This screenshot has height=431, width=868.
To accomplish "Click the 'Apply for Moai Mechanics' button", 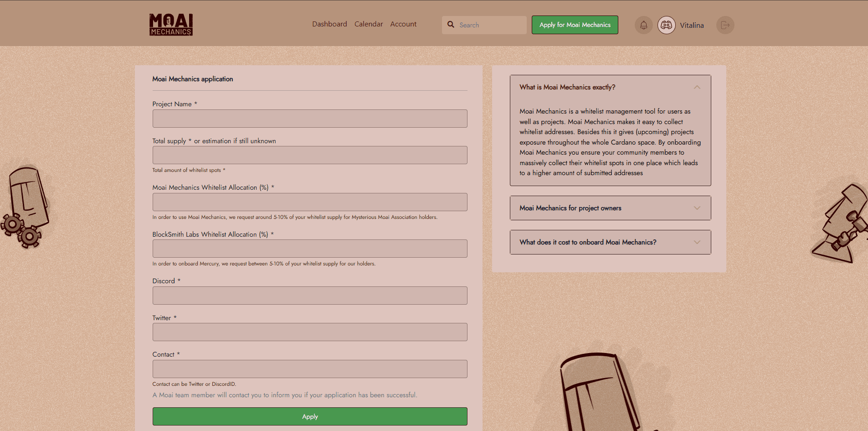I will pos(575,25).
